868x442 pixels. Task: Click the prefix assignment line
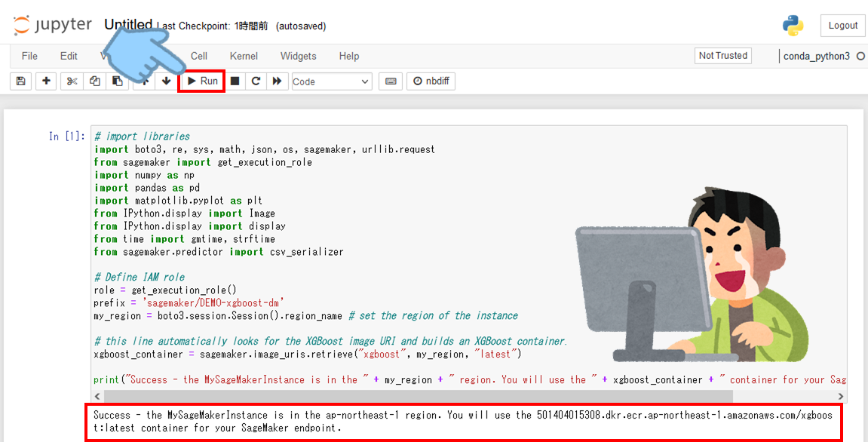pos(189,303)
